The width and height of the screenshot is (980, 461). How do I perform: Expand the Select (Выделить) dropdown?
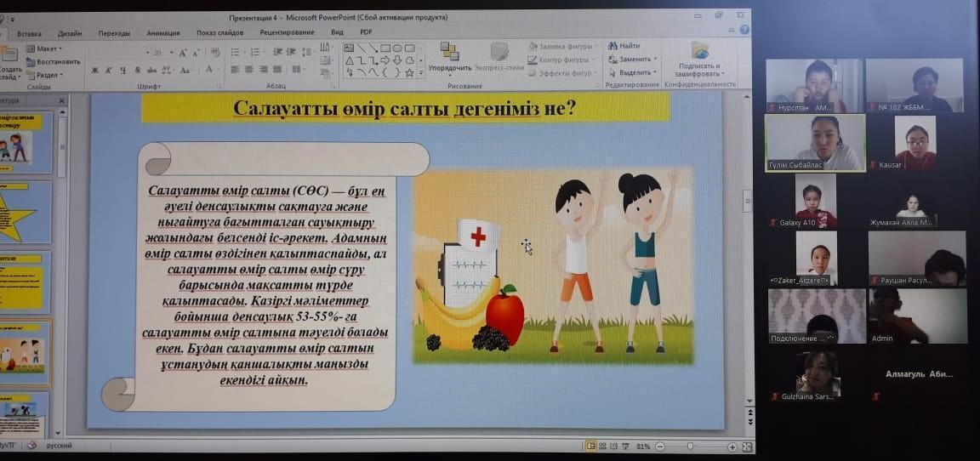click(x=633, y=72)
